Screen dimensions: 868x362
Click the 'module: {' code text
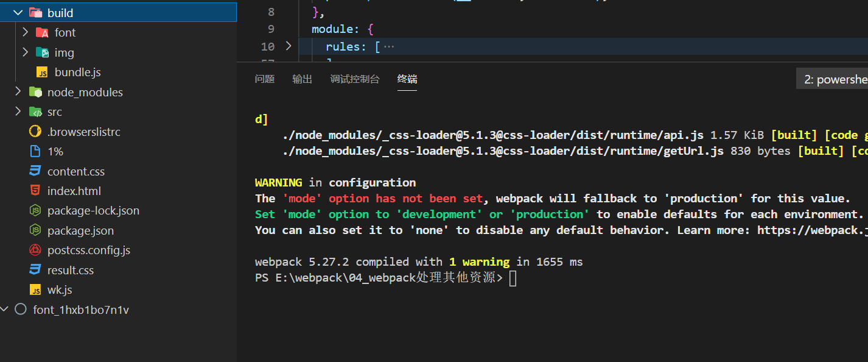pyautogui.click(x=342, y=29)
